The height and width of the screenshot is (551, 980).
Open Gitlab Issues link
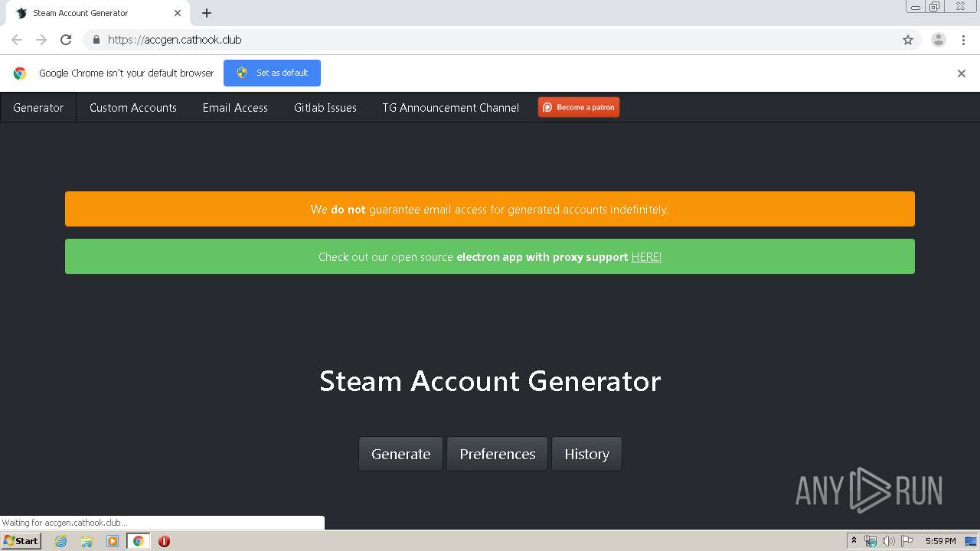point(325,108)
